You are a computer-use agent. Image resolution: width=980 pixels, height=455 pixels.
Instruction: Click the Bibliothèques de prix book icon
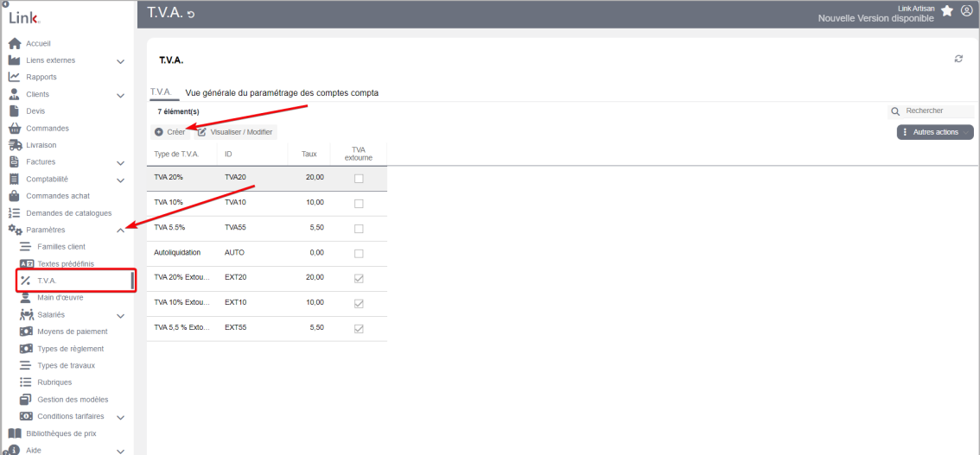[x=15, y=433]
